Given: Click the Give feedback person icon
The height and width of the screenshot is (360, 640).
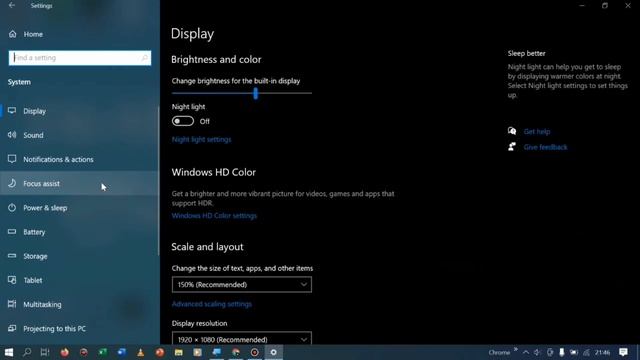Looking at the screenshot, I should click(512, 147).
